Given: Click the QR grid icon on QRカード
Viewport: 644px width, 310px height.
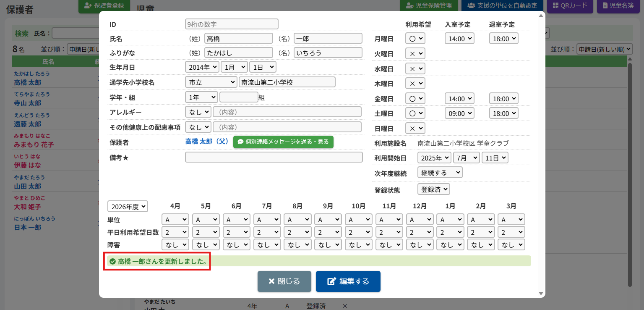Looking at the screenshot, I should 555,5.
